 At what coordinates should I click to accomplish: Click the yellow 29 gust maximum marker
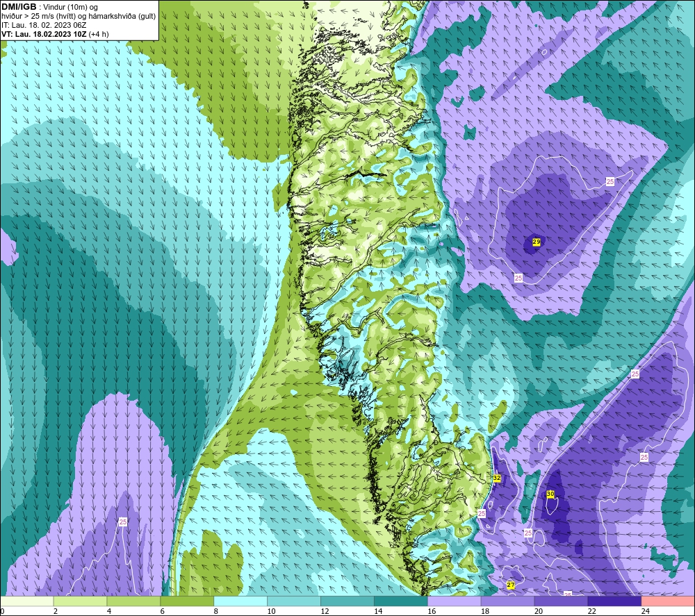pyautogui.click(x=537, y=242)
